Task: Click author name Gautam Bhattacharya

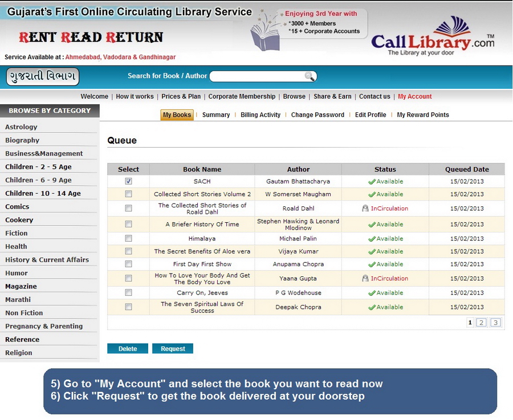Action: [298, 181]
